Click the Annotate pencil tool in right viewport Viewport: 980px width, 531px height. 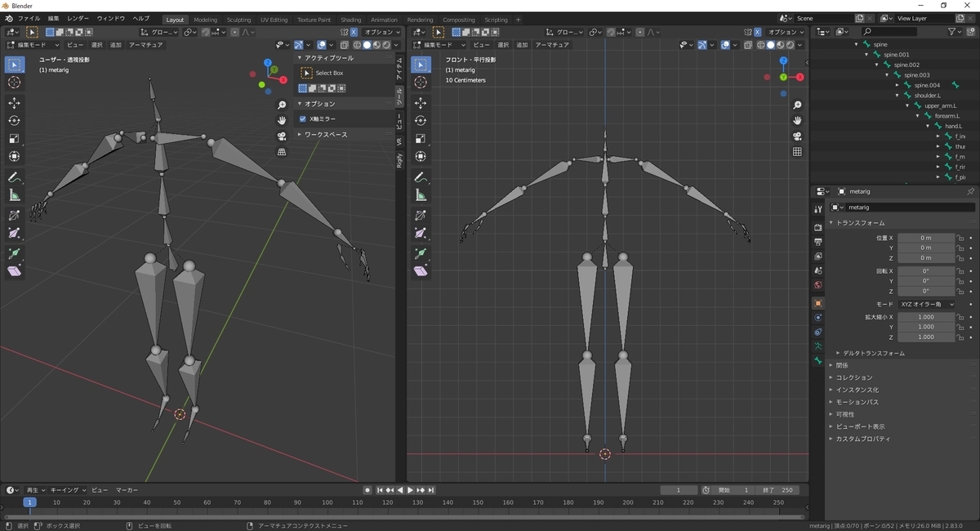click(421, 177)
